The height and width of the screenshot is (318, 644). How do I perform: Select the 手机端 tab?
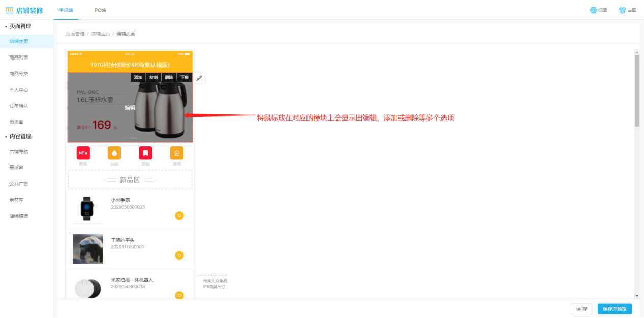click(x=67, y=10)
